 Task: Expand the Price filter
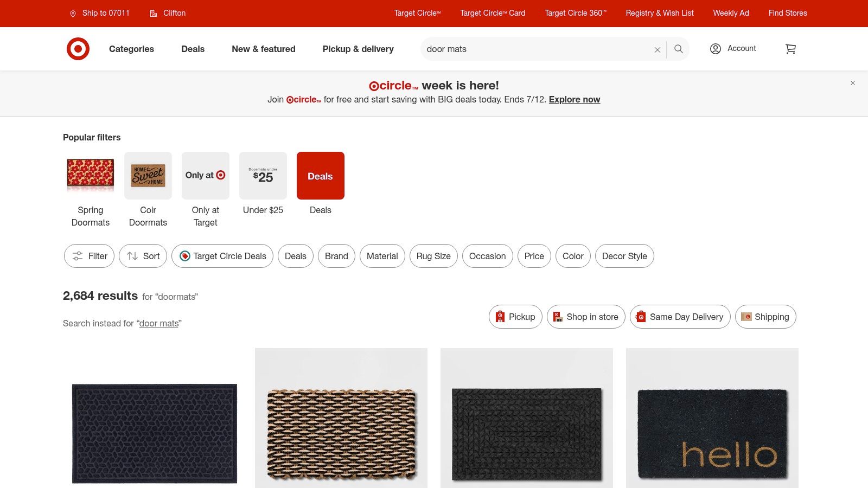click(534, 256)
